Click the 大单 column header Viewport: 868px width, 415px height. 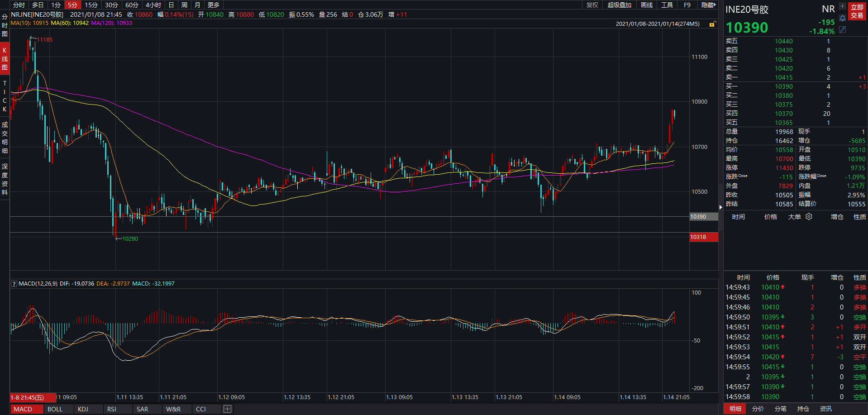click(795, 217)
